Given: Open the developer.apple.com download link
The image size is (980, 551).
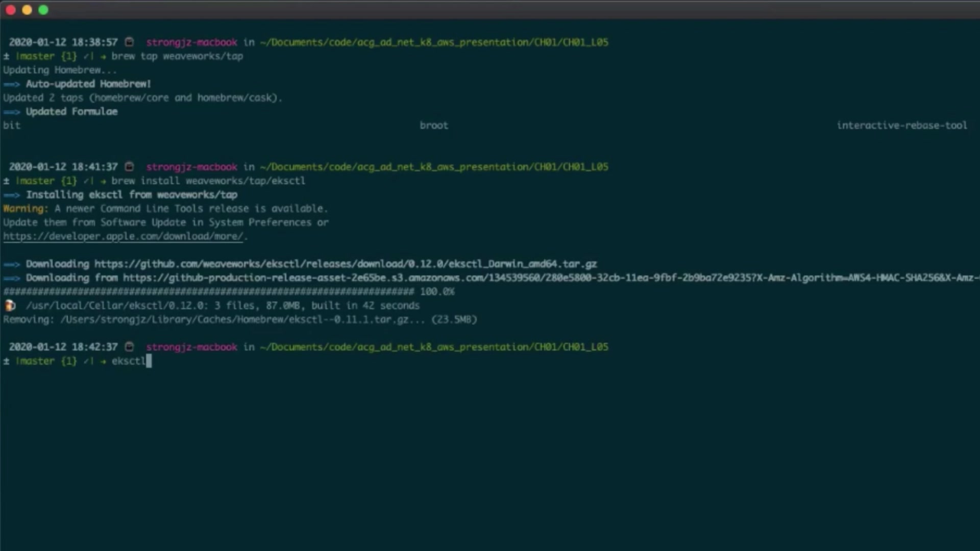Looking at the screenshot, I should (123, 236).
